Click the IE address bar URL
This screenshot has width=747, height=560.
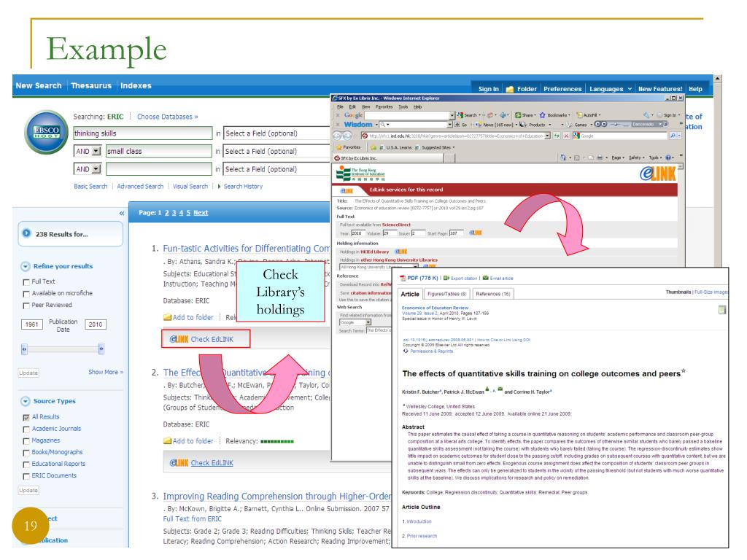coord(455,136)
